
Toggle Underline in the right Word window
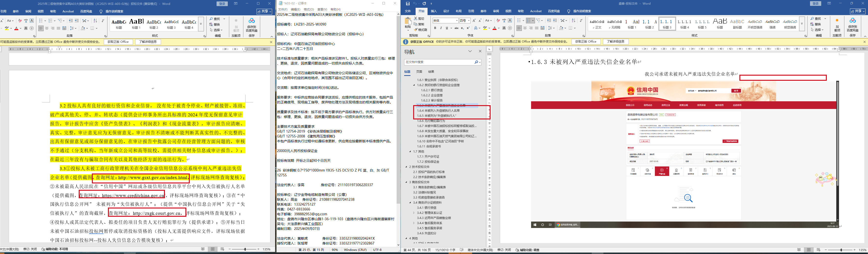click(x=447, y=28)
